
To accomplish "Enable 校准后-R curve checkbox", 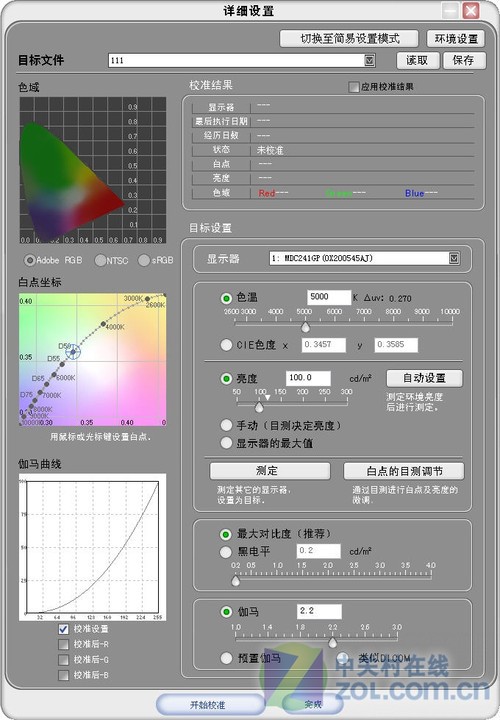I will pyautogui.click(x=64, y=644).
